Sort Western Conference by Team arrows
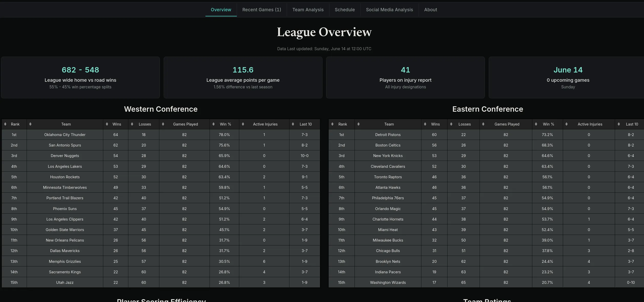 (30, 124)
